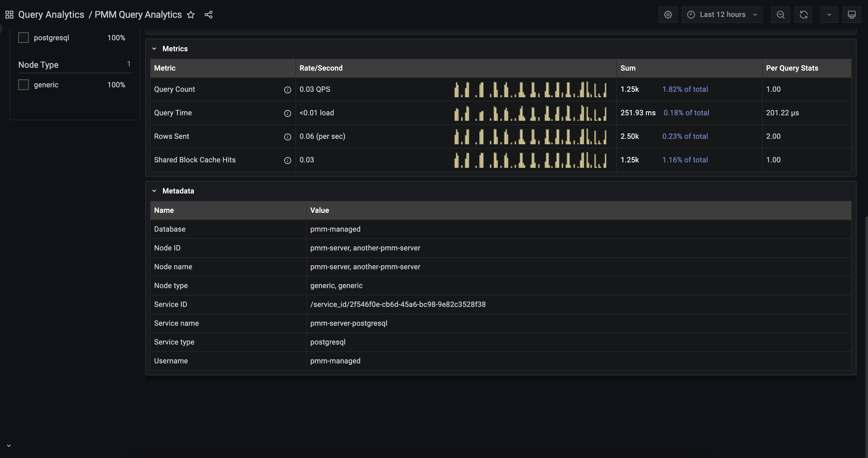Viewport: 868px width, 458px height.
Task: Open the share dashboard icon
Action: tap(209, 15)
